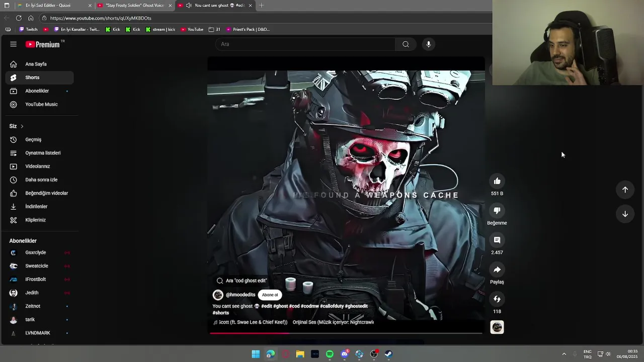Open the LVNDMARK subscription channel
The height and width of the screenshot is (362, 644).
40,333
